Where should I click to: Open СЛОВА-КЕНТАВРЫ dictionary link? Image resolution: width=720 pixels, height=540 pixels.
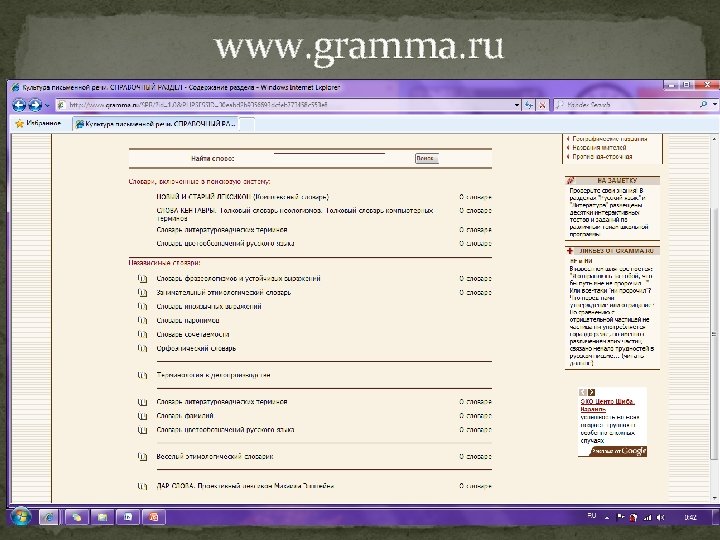pyautogui.click(x=295, y=214)
